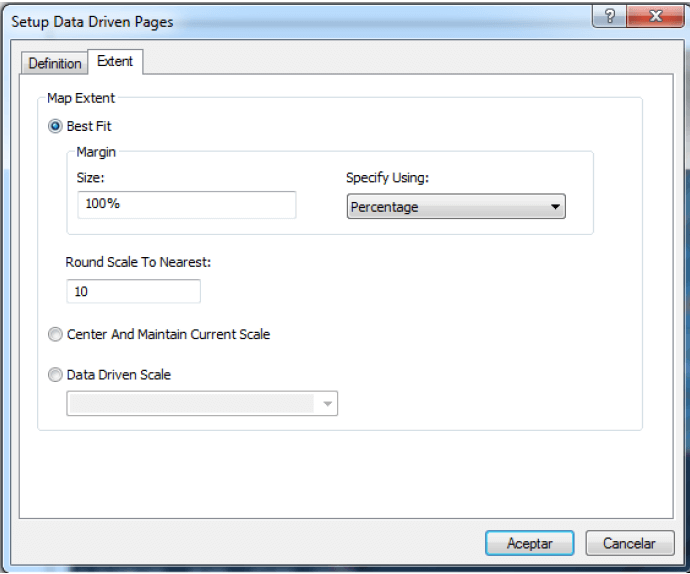Click the Map Extent group label
The height and width of the screenshot is (574, 690).
coord(81,98)
